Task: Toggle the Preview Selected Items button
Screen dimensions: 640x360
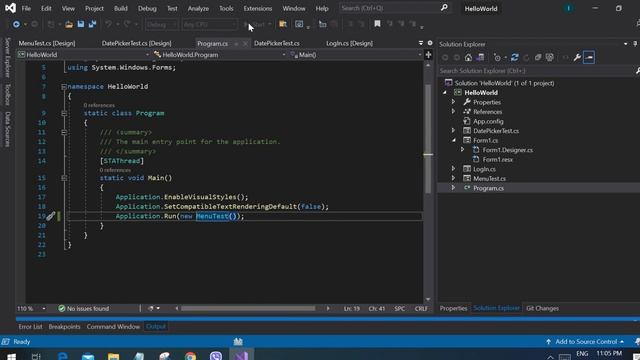Action: (589, 58)
